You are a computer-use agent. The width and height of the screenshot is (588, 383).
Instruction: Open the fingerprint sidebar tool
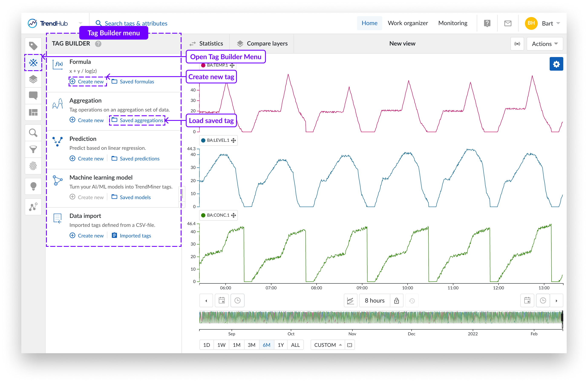coord(33,166)
